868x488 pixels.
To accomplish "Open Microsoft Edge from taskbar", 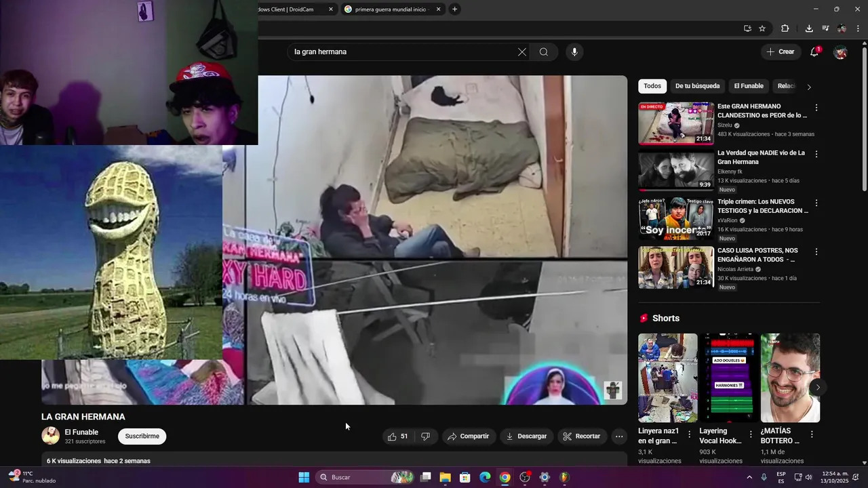I will pos(485,477).
